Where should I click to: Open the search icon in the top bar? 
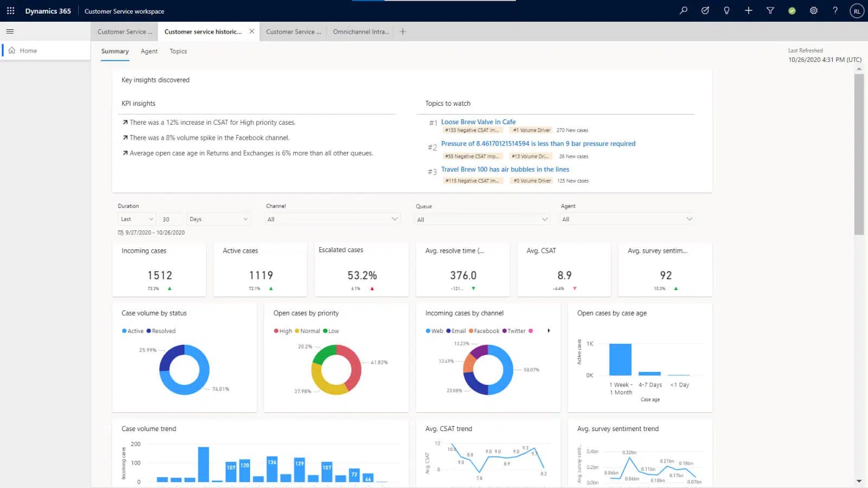(683, 10)
